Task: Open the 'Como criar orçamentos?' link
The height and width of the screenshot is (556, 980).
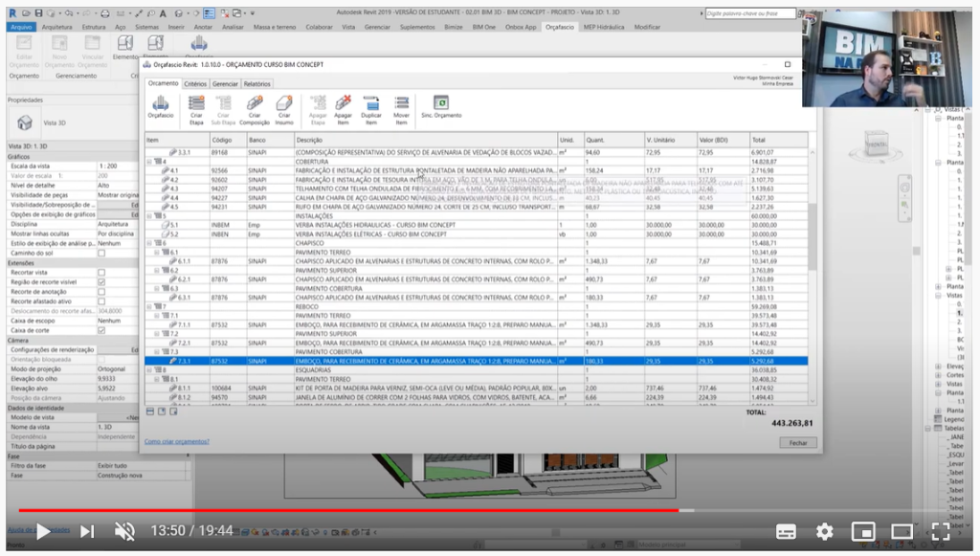Action: tap(177, 442)
